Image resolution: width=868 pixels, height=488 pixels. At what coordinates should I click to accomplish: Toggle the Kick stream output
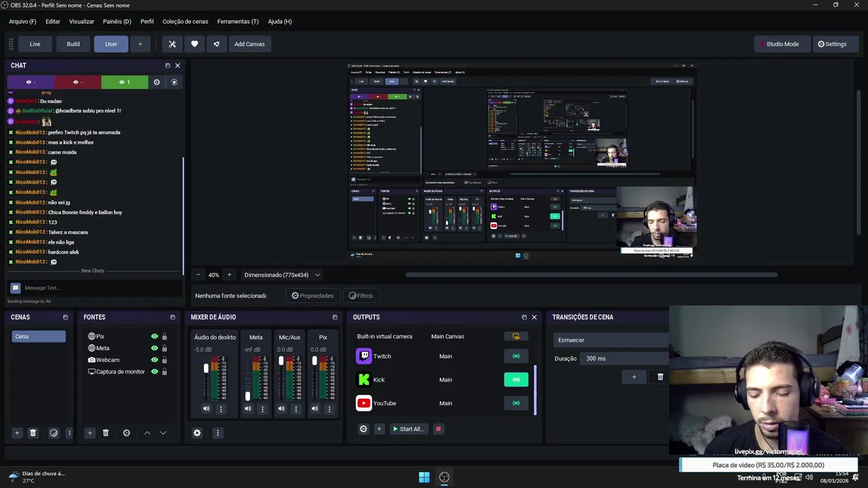click(516, 380)
